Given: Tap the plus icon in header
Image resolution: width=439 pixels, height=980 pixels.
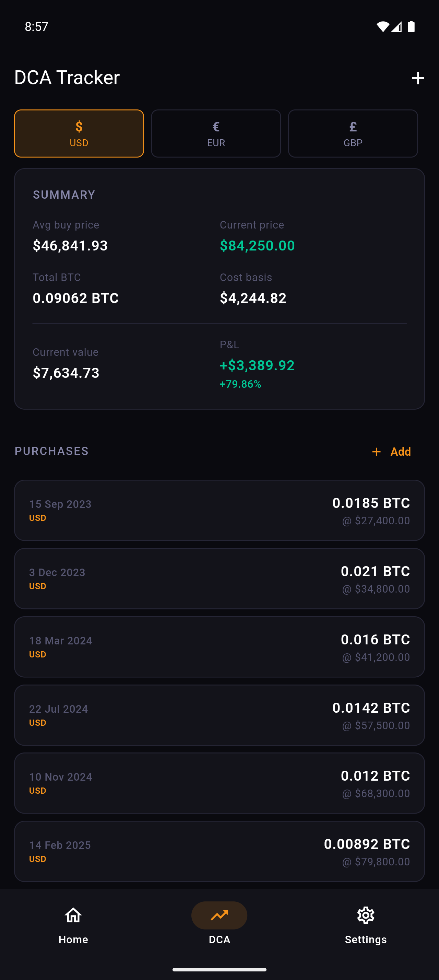Looking at the screenshot, I should pos(418,78).
